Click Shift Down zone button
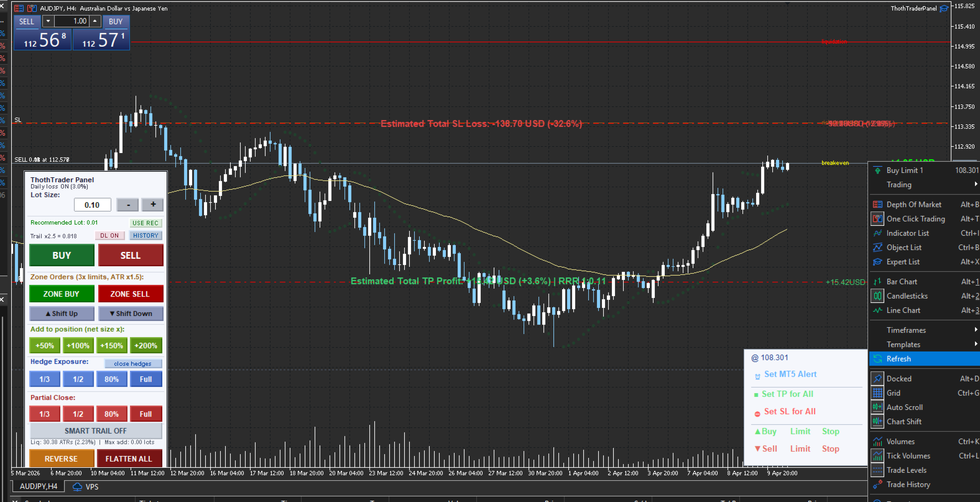This screenshot has height=502, width=980. coord(131,314)
